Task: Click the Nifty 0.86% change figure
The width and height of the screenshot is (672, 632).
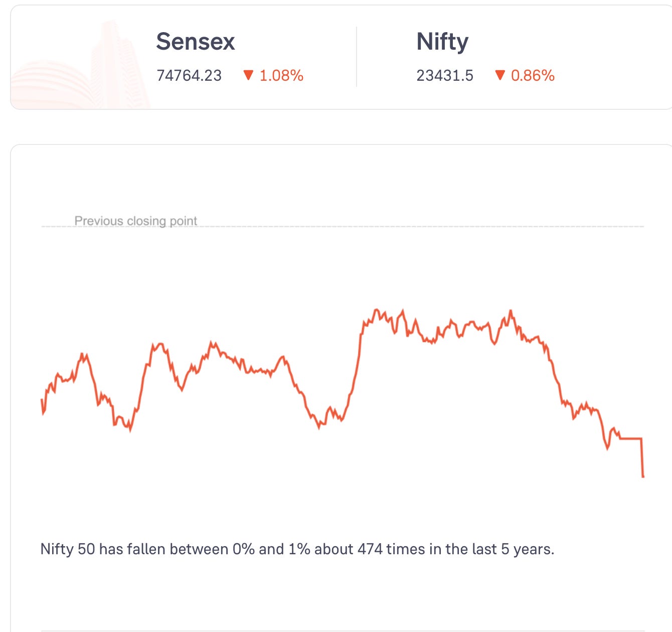Action: coord(533,76)
